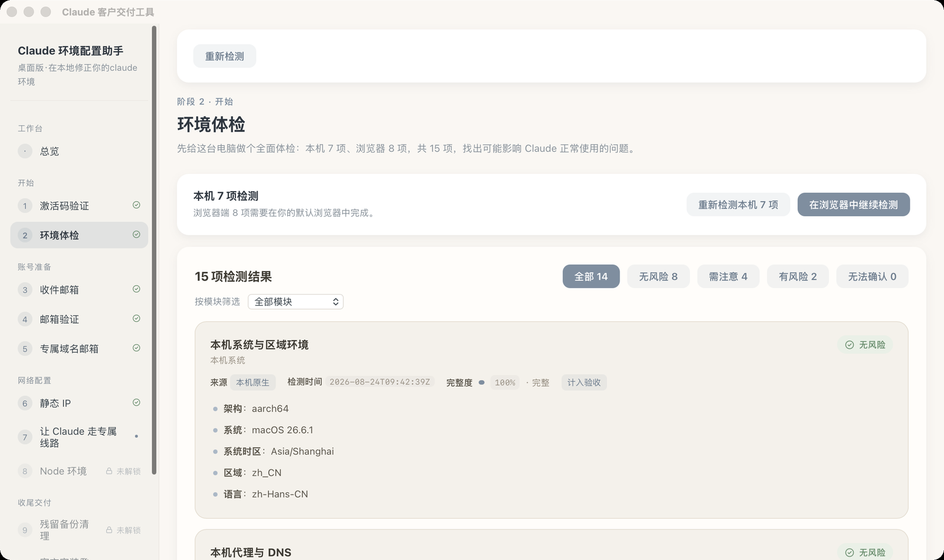Click the Claude 环境配置助手 sidebar title
Screen dimensions: 944x560
[70, 51]
